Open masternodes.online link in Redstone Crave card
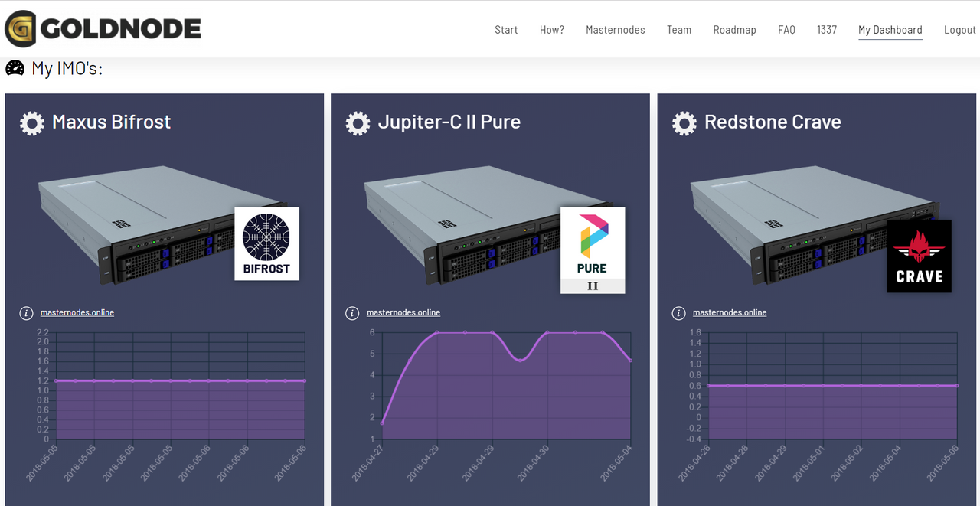The image size is (980, 506). click(x=730, y=312)
